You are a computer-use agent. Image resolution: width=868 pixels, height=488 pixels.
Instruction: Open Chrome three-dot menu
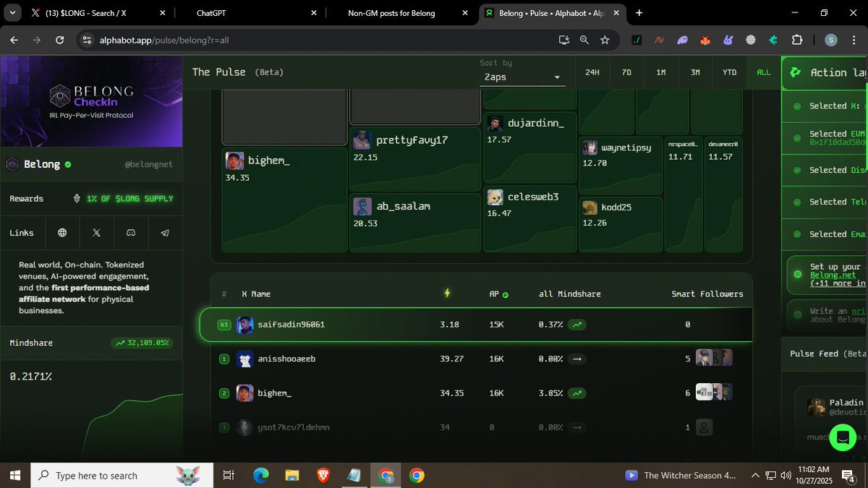coord(854,40)
